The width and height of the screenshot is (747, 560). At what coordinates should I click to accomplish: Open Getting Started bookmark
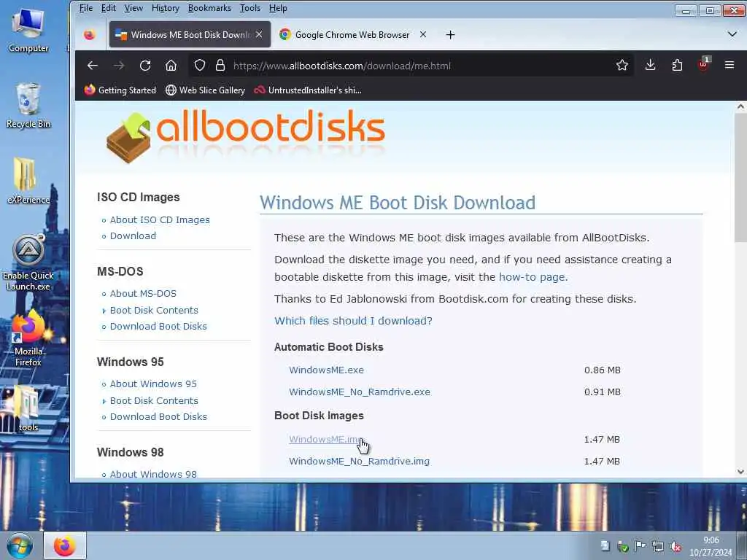(120, 90)
